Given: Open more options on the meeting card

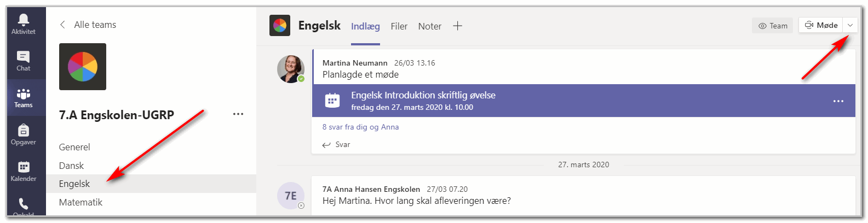Looking at the screenshot, I should point(838,101).
